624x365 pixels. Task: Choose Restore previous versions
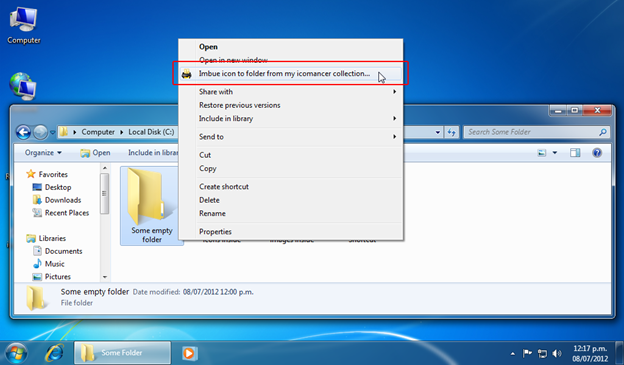290,105
